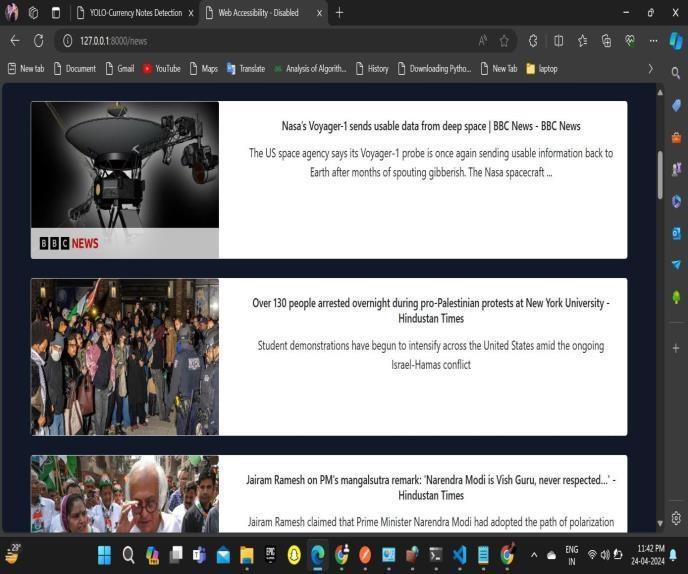Open the Document bookmark

(x=75, y=68)
